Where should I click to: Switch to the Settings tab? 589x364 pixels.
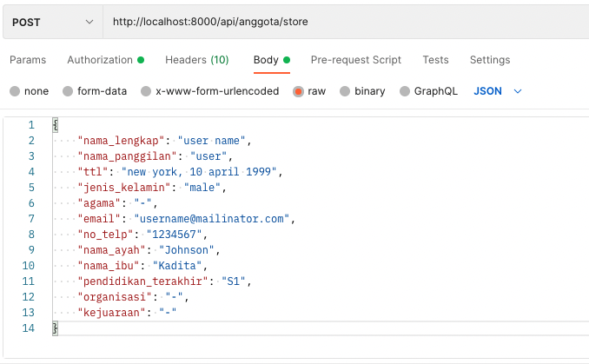pyautogui.click(x=490, y=60)
